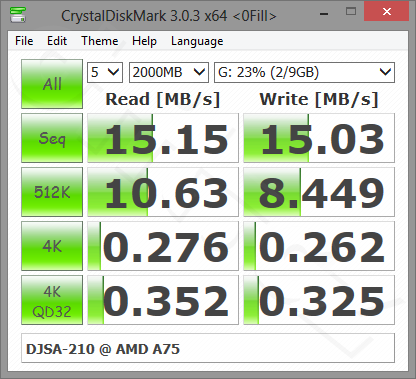Image resolution: width=416 pixels, height=379 pixels.
Task: Run all benchmarks with the All button
Action: 52,84
